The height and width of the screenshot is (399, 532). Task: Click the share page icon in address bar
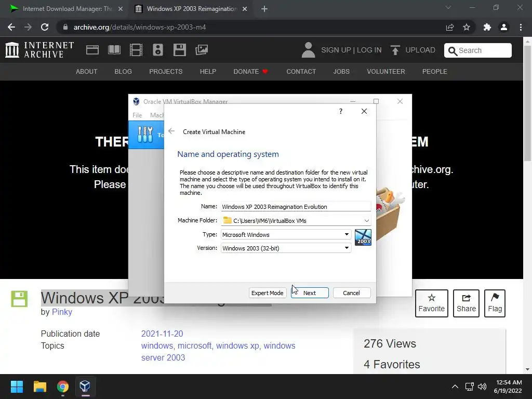pos(450,27)
